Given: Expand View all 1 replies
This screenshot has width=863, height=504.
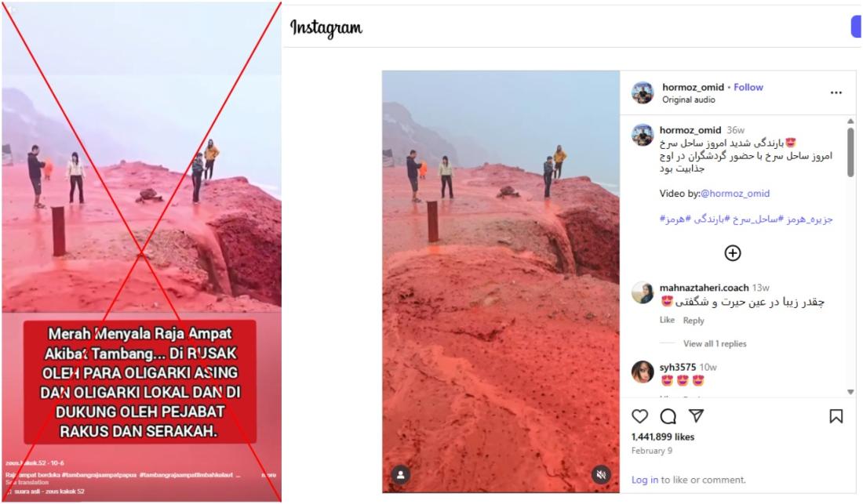Looking at the screenshot, I should (715, 343).
